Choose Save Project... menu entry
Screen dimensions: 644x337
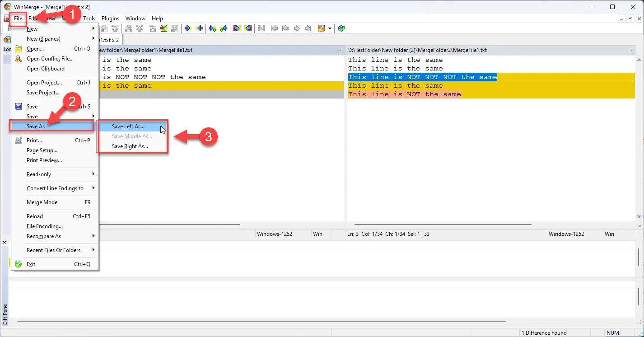click(x=55, y=93)
